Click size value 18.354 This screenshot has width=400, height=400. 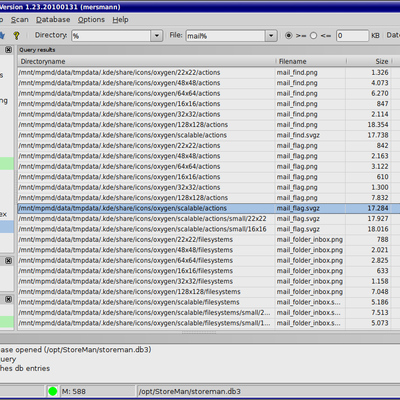tap(378, 125)
